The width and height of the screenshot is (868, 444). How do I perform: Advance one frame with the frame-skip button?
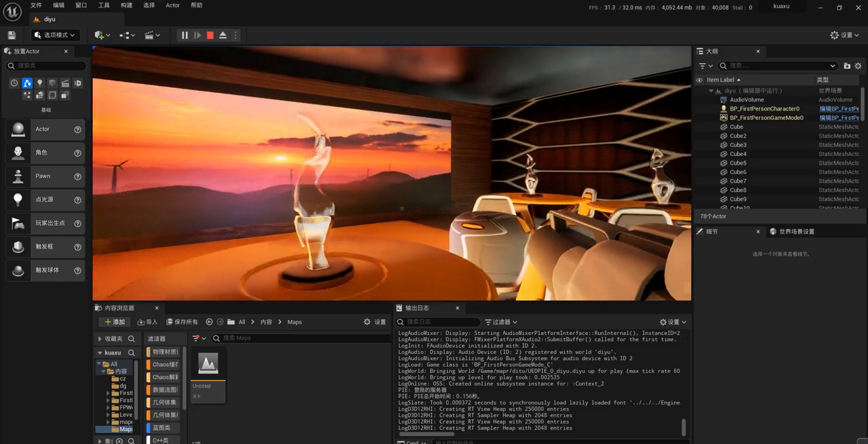pos(197,35)
